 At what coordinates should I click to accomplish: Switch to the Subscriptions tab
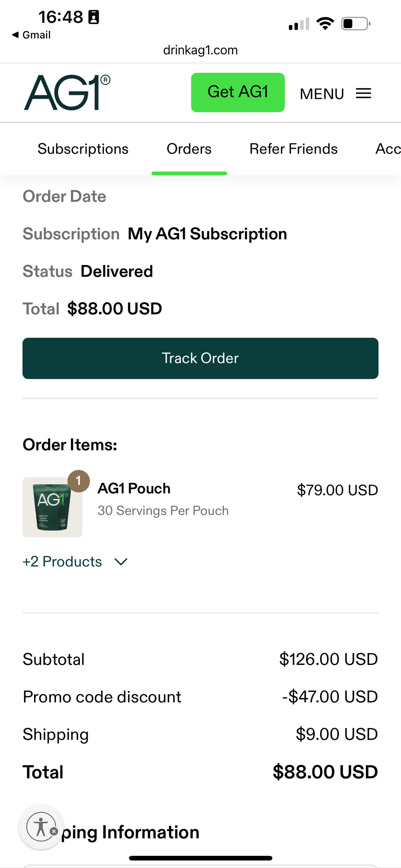pyautogui.click(x=83, y=149)
